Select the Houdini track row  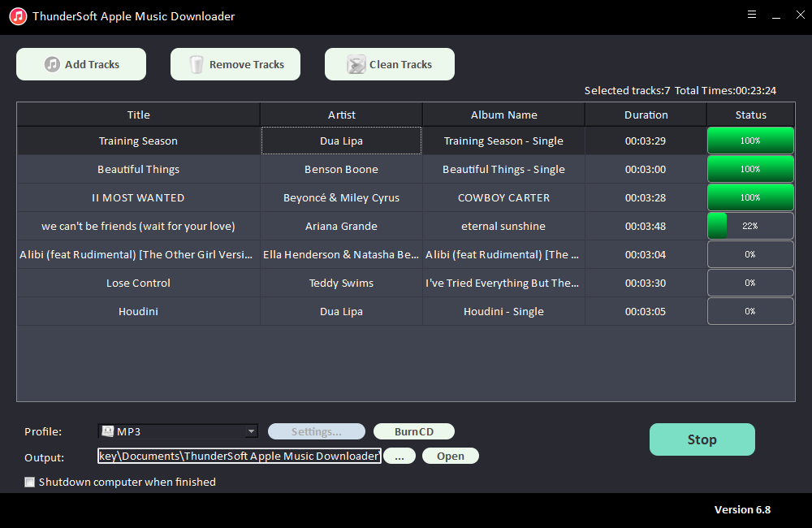[x=138, y=311]
